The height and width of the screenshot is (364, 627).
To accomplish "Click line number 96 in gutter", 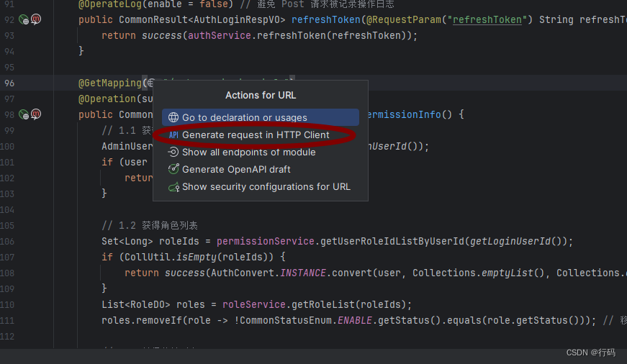I will (x=9, y=83).
